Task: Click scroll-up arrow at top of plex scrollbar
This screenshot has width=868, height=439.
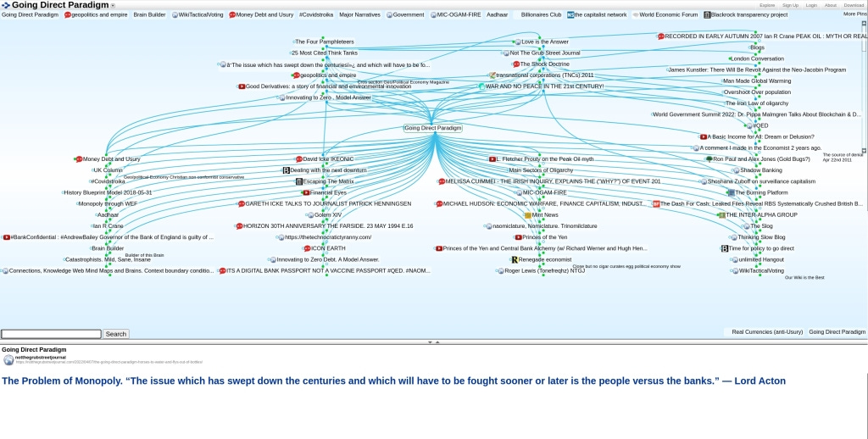Action: coord(864,24)
